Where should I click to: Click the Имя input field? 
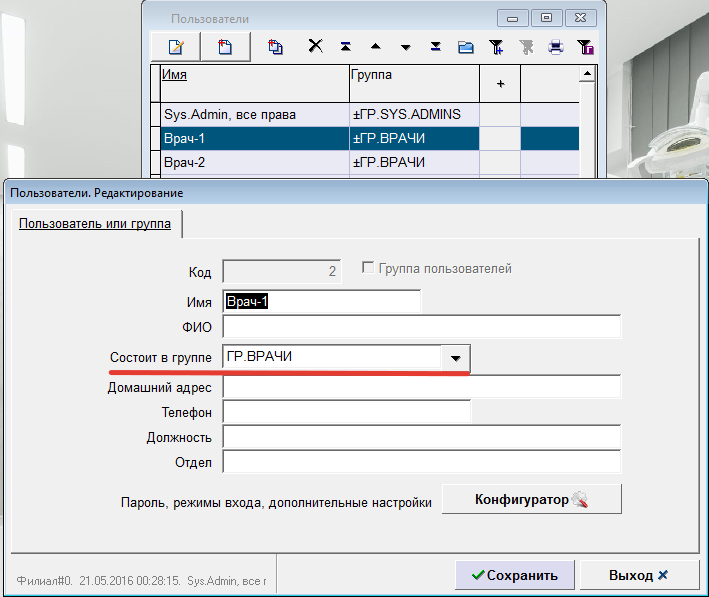tap(321, 301)
